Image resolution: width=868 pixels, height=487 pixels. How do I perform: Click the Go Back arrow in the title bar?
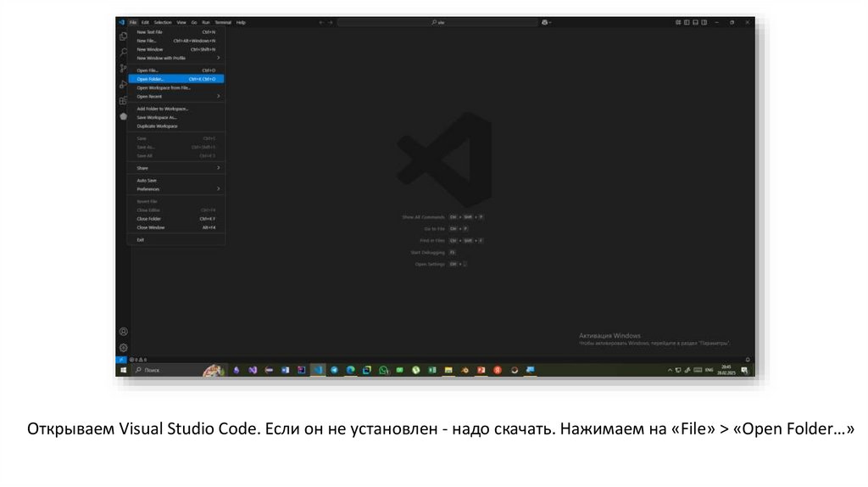point(321,23)
